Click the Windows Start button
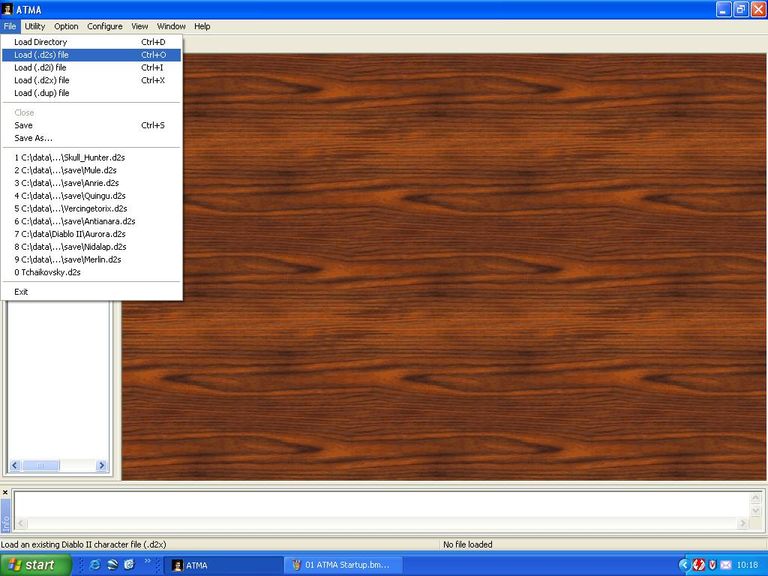 tap(36, 565)
